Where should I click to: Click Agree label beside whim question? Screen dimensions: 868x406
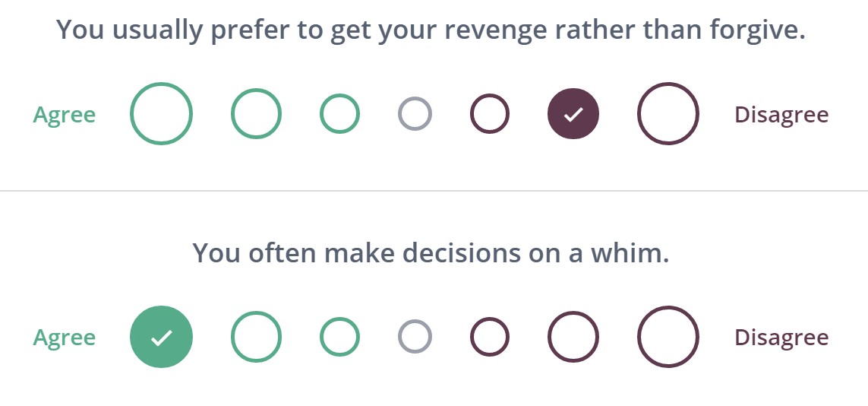tap(65, 338)
